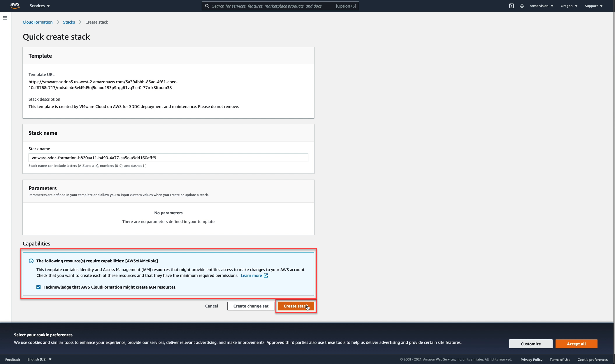Viewport: 615px width, 364px height.
Task: Click the Template URL text
Action: click(103, 85)
